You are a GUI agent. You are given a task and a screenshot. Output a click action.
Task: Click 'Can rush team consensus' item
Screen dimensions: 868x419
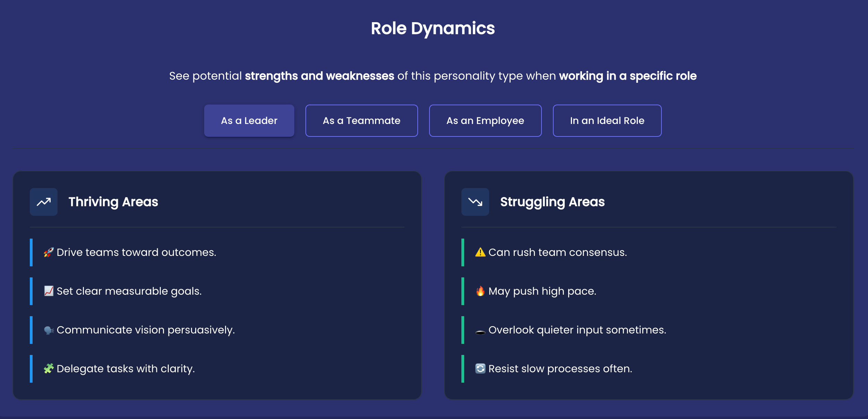pyautogui.click(x=557, y=252)
